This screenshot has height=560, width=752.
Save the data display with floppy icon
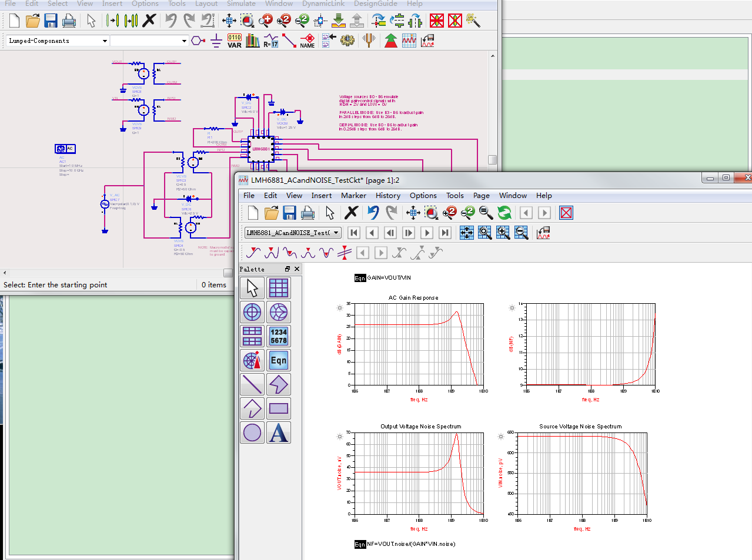289,213
